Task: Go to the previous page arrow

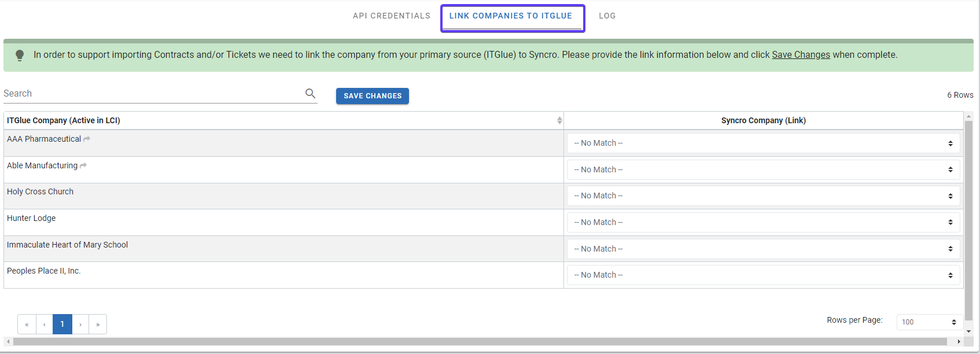Action: [45, 325]
